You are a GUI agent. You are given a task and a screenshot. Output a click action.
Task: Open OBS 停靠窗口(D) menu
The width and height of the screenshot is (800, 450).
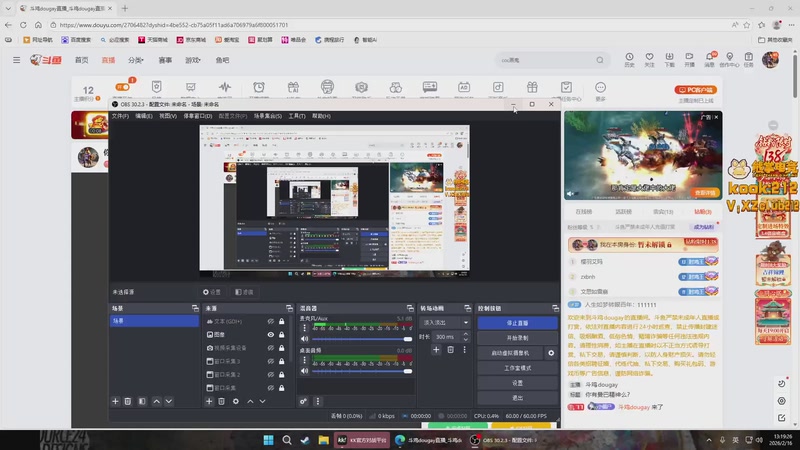[198, 116]
